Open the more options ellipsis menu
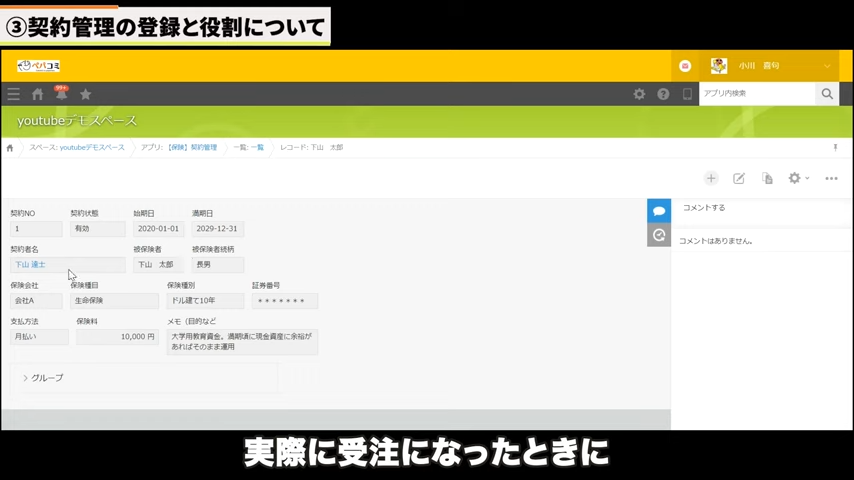This screenshot has height=480, width=854. point(831,178)
